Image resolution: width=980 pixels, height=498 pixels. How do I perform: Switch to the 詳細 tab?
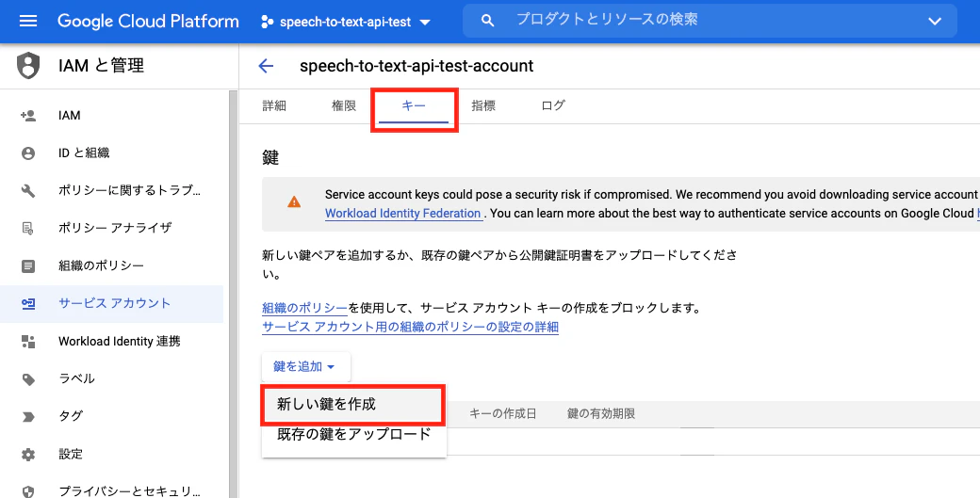click(x=274, y=106)
